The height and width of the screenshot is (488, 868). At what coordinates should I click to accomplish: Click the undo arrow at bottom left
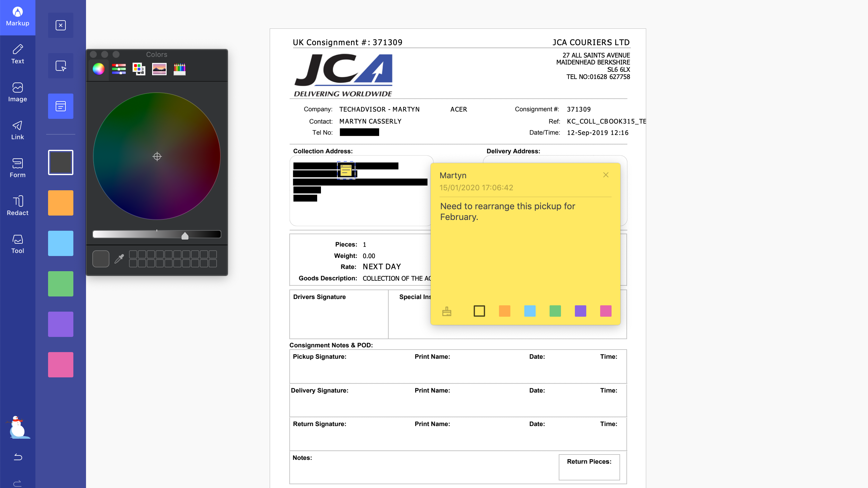pyautogui.click(x=17, y=457)
